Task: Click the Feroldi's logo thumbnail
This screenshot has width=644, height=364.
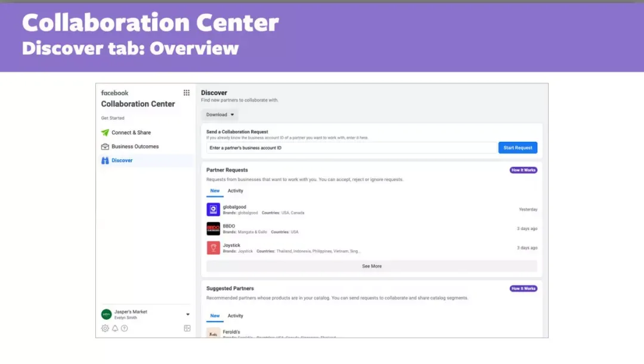Action: (213, 333)
